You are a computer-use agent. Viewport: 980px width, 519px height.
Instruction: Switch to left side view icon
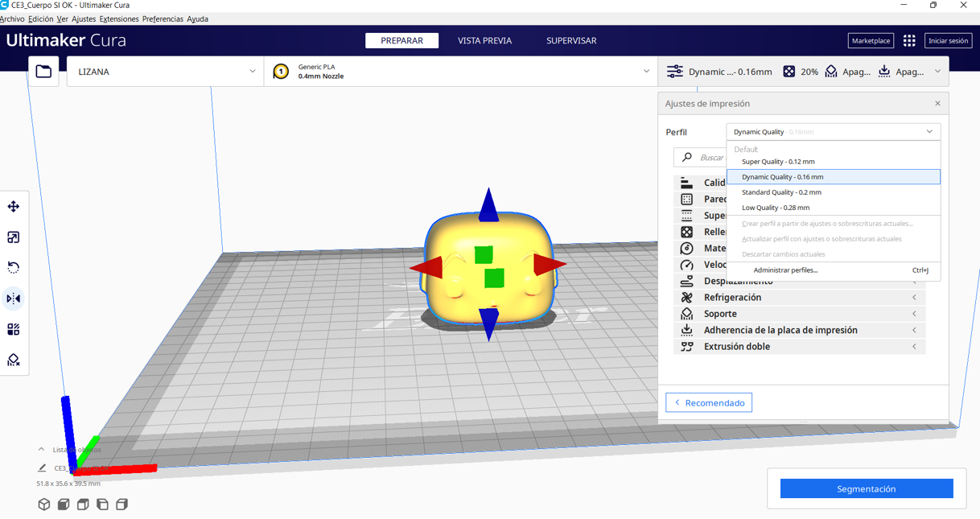102,505
